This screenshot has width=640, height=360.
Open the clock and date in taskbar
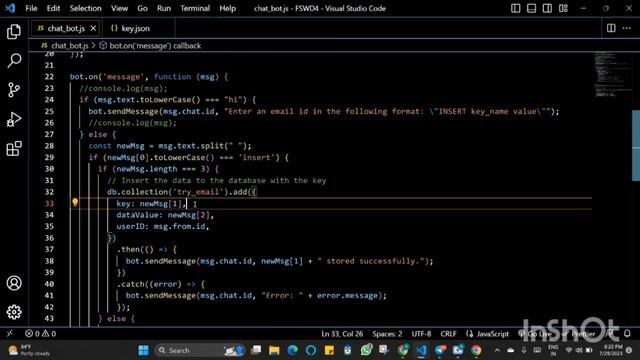612,350
